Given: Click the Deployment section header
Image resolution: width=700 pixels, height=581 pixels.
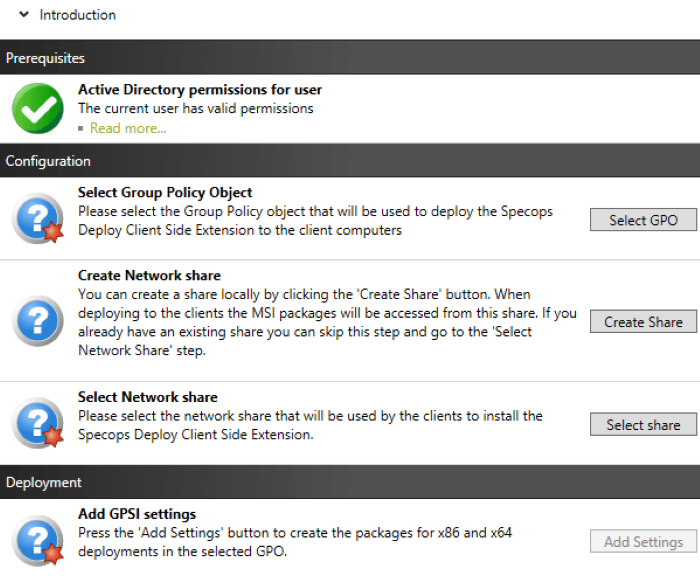Looking at the screenshot, I should point(350,482).
